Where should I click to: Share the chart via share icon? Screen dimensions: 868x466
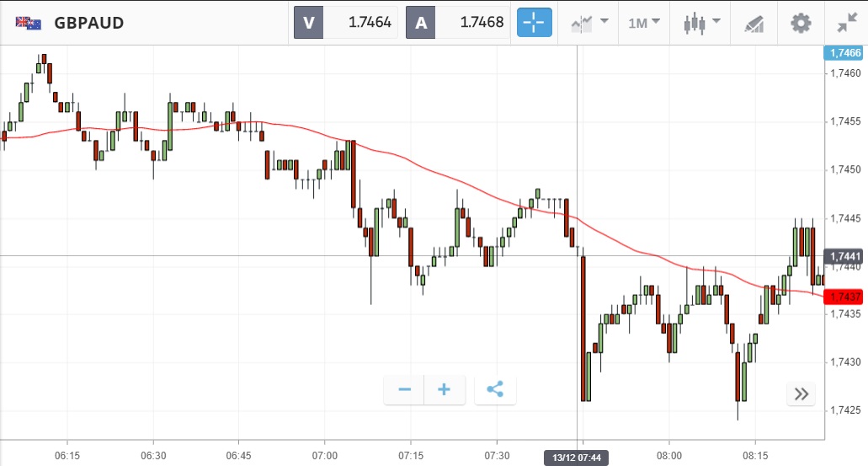(495, 389)
